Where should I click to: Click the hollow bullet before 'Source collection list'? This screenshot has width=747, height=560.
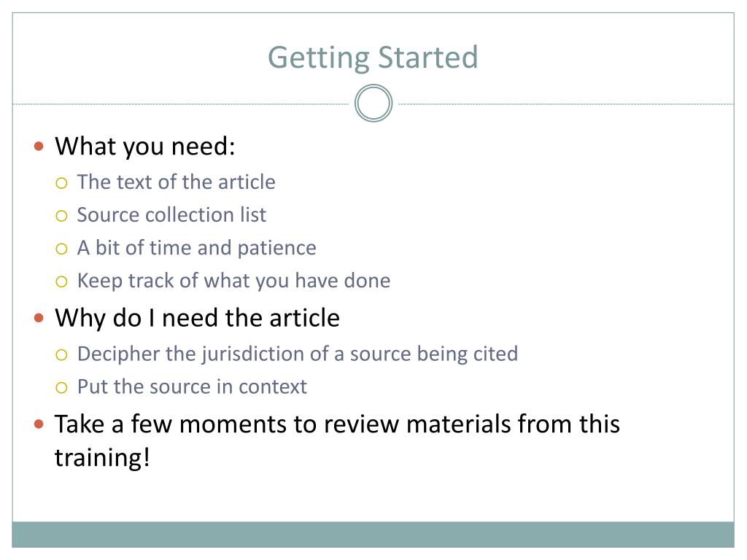(61, 216)
